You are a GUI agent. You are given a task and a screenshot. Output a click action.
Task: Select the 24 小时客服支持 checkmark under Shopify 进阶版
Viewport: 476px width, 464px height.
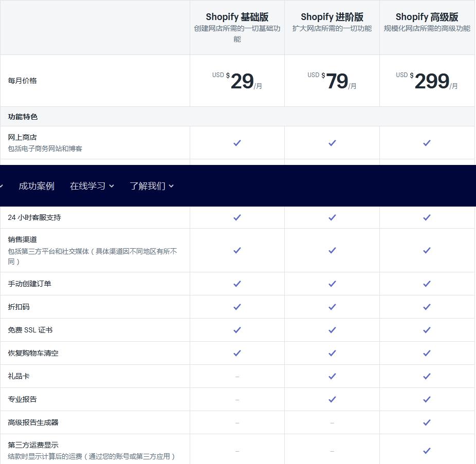tap(332, 217)
